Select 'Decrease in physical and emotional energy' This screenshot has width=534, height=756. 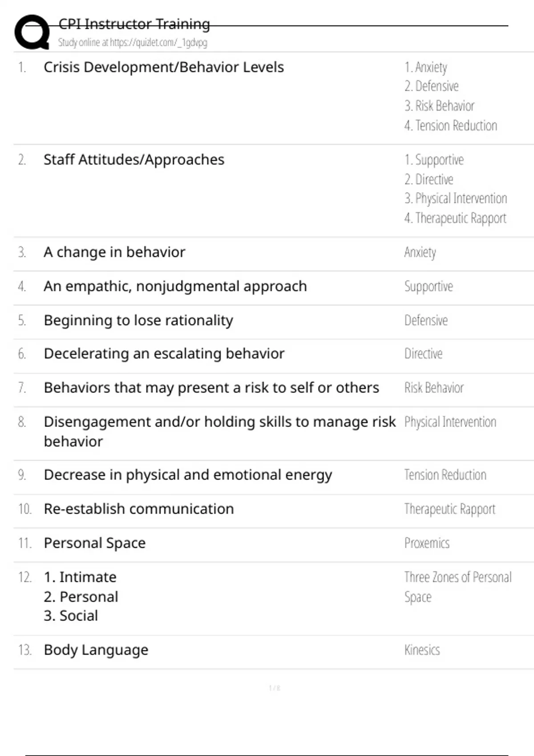click(187, 475)
